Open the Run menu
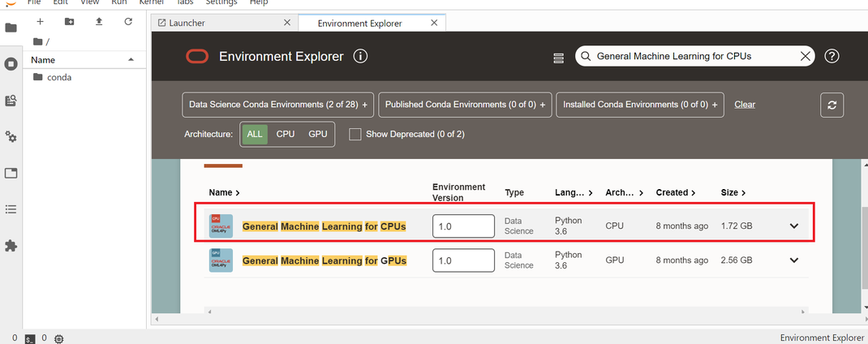Screen dimensions: 868x344 (x=119, y=2)
